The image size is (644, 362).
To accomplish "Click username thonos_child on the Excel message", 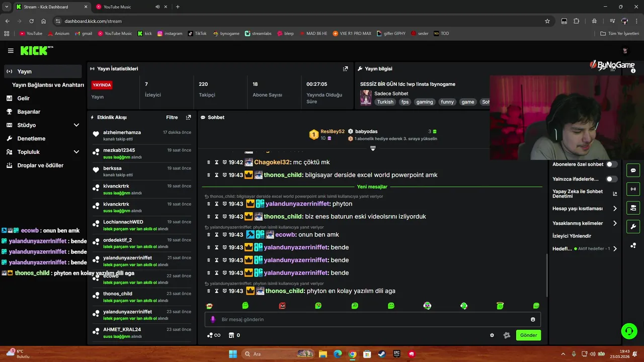I will pos(283,175).
